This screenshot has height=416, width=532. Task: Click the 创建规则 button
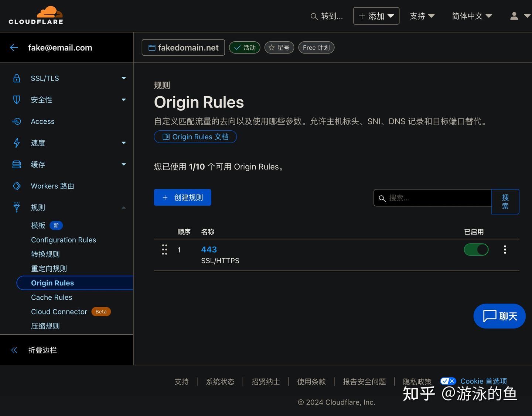pyautogui.click(x=182, y=197)
